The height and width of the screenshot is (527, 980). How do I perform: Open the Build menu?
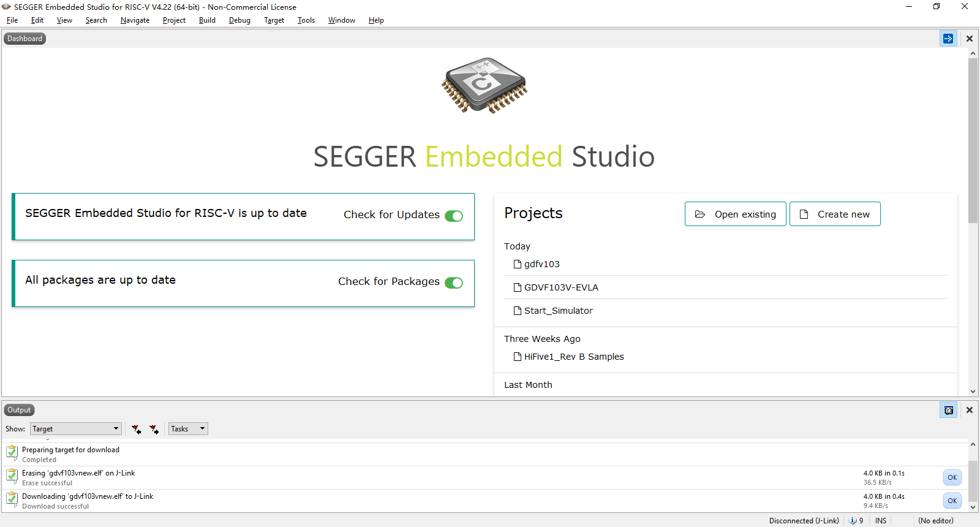[x=207, y=20]
